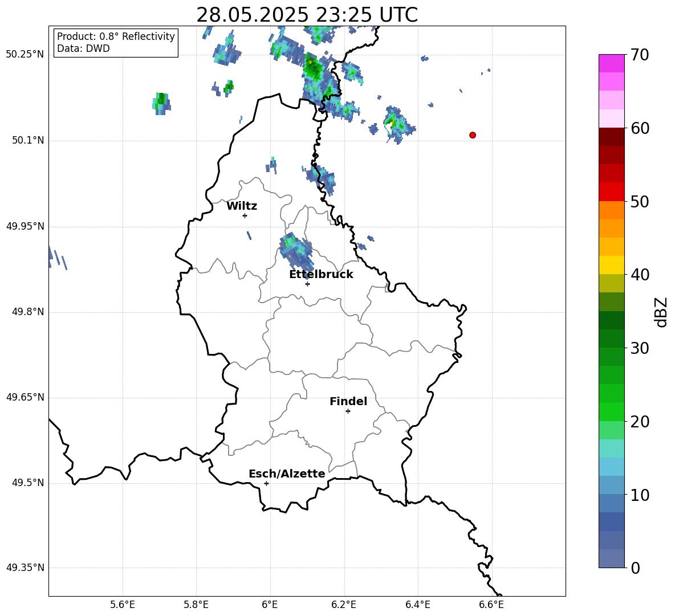Click the 5.6°E longitude label
This screenshot has height=616, width=675.
click(123, 605)
